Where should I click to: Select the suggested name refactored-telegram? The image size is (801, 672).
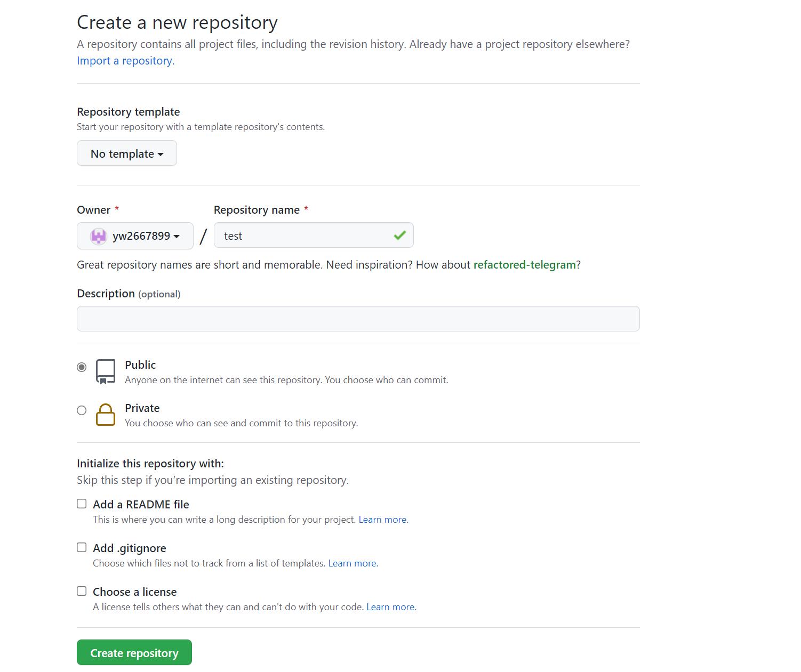[x=524, y=264]
